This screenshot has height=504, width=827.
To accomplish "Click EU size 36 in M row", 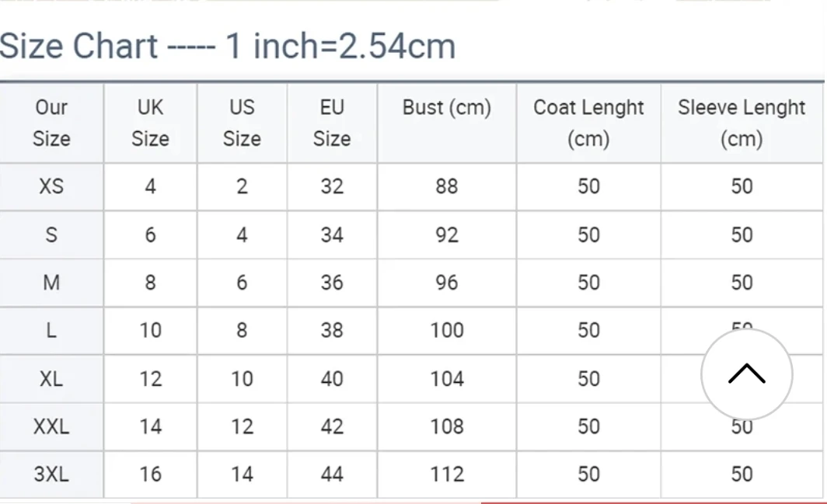I will [332, 283].
